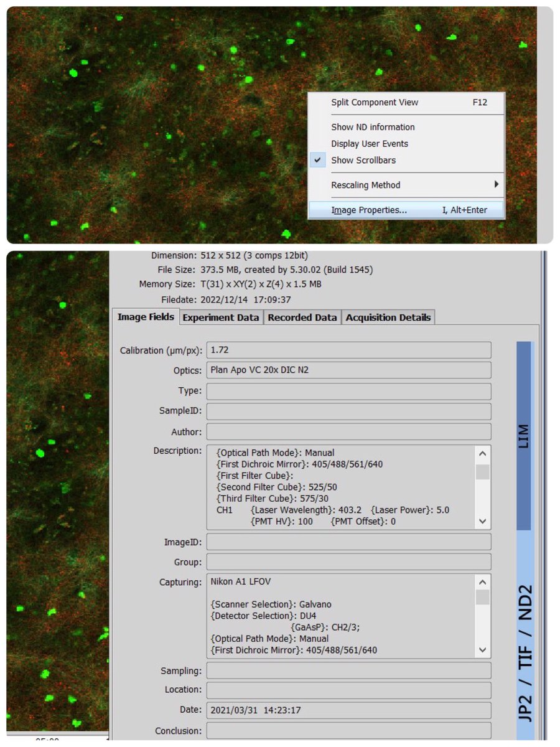This screenshot has height=747, width=560.
Task: Click the Scanner Selection Galvano line
Action: [x=271, y=604]
